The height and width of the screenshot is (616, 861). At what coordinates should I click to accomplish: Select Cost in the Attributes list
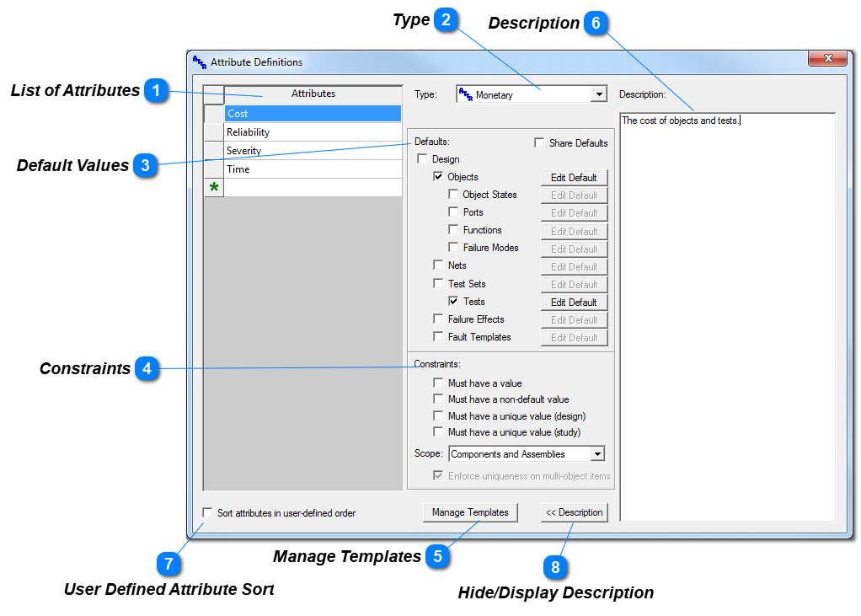pyautogui.click(x=313, y=114)
